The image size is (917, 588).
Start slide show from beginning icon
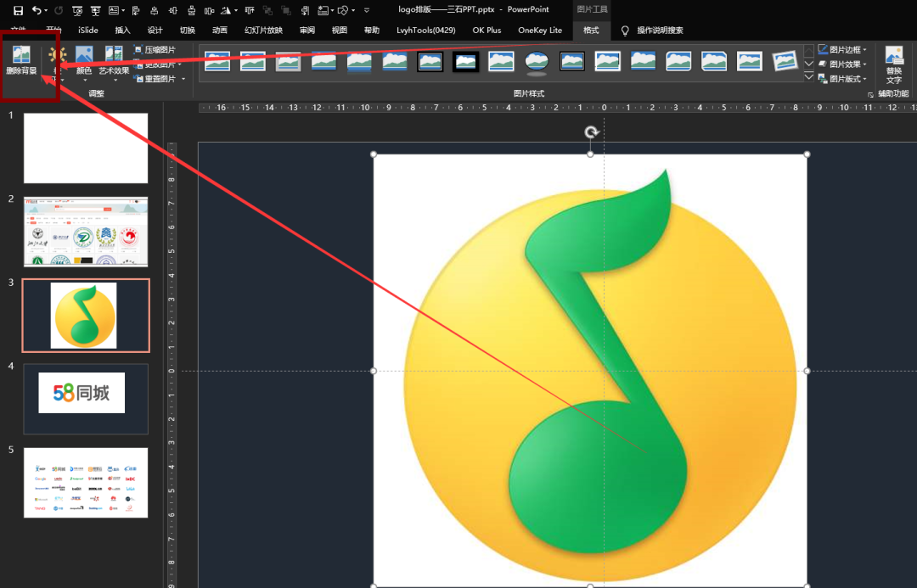[x=77, y=10]
